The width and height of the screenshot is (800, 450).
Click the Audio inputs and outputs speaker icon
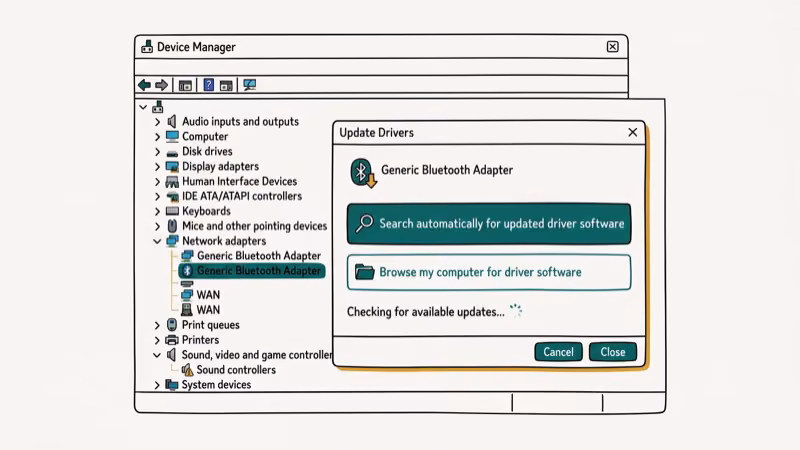pyautogui.click(x=172, y=121)
